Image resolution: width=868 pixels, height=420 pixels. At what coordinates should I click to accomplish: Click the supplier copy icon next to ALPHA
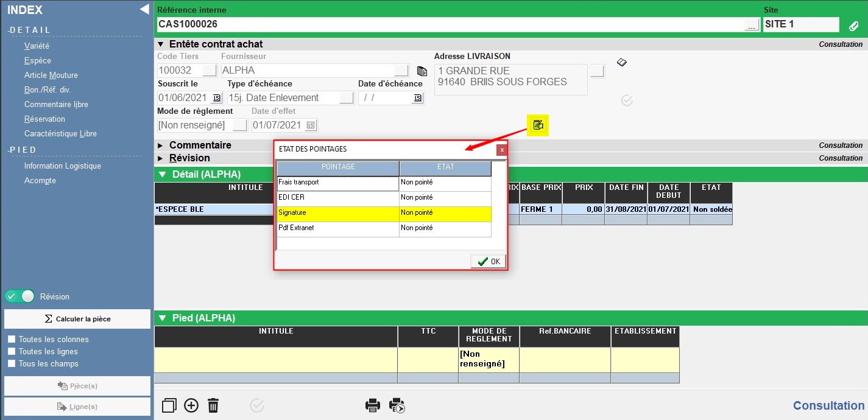(422, 71)
